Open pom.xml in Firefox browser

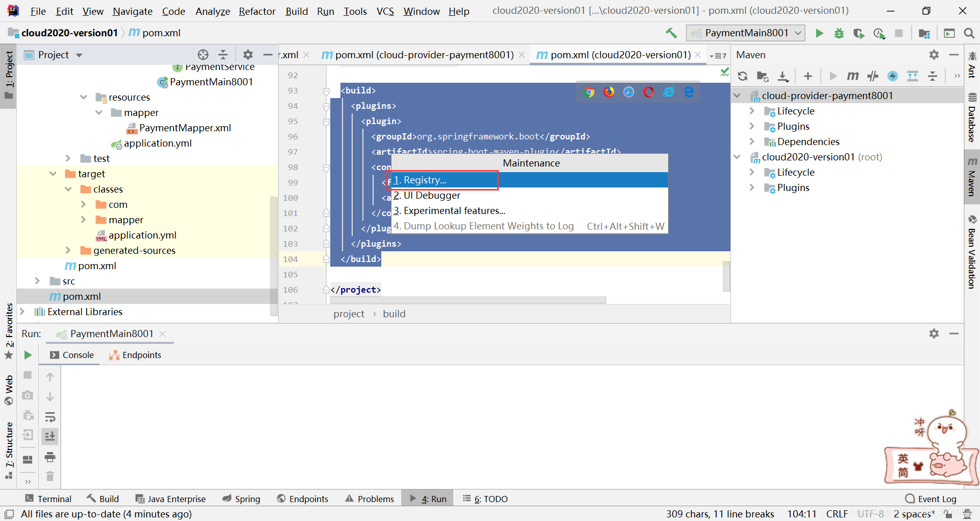tap(609, 92)
